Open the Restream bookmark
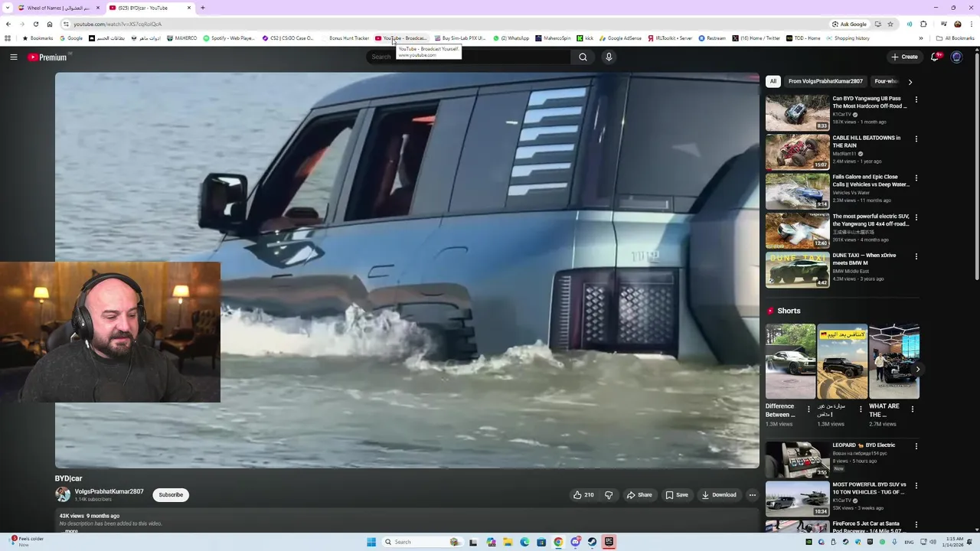Viewport: 980px width, 551px height. [712, 38]
